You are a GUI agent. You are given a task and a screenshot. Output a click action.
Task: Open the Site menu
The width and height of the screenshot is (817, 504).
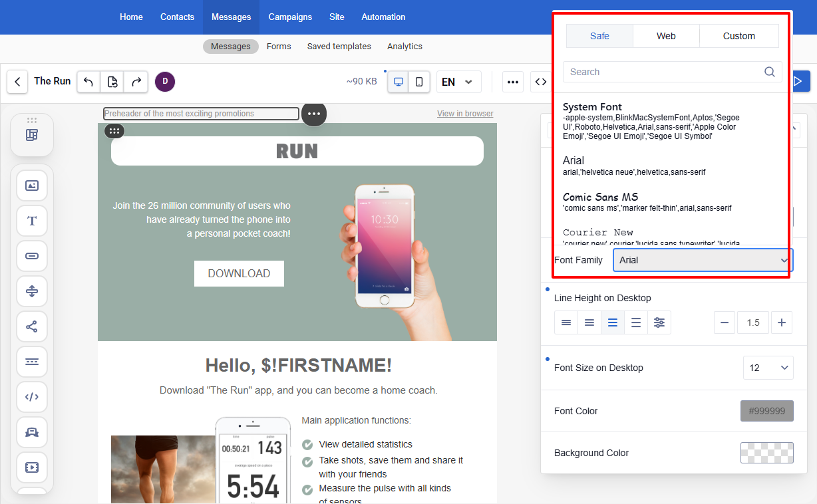337,17
